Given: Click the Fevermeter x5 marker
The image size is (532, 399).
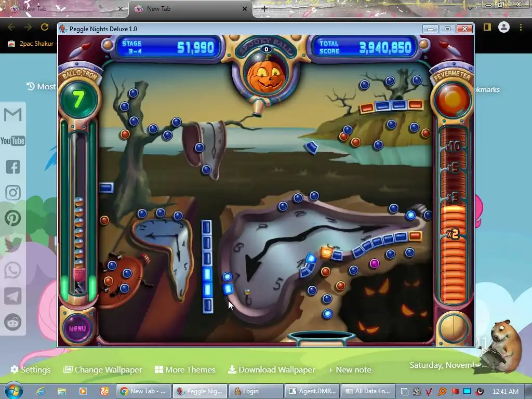Looking at the screenshot, I should coord(453,167).
